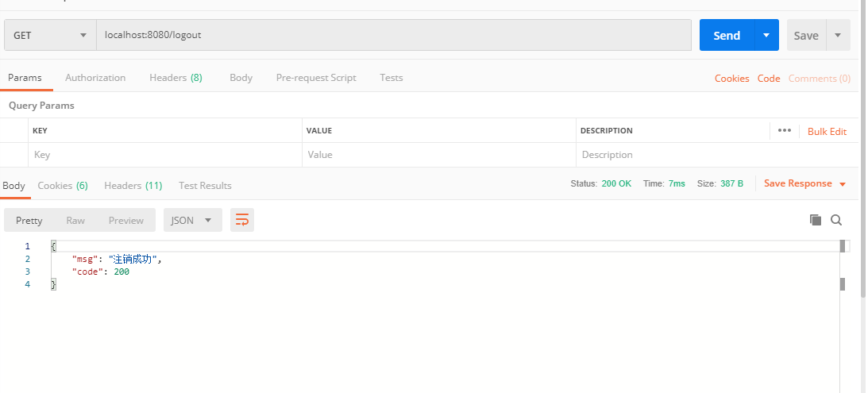
Task: Open the three-dots column options menu
Action: click(x=785, y=131)
